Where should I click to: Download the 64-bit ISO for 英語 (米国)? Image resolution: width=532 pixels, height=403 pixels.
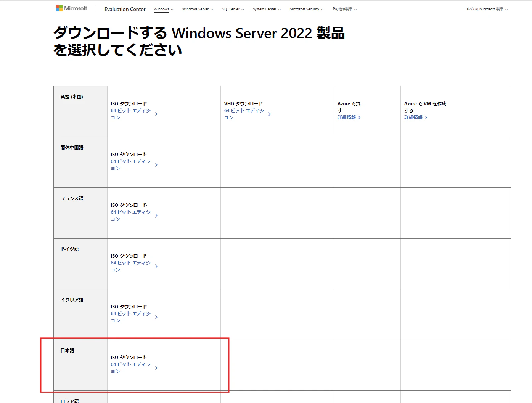131,114
